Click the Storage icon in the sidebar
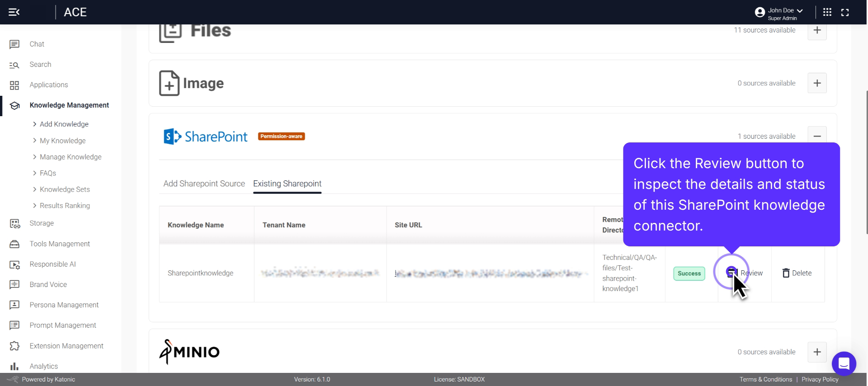The height and width of the screenshot is (386, 868). pyautogui.click(x=14, y=224)
